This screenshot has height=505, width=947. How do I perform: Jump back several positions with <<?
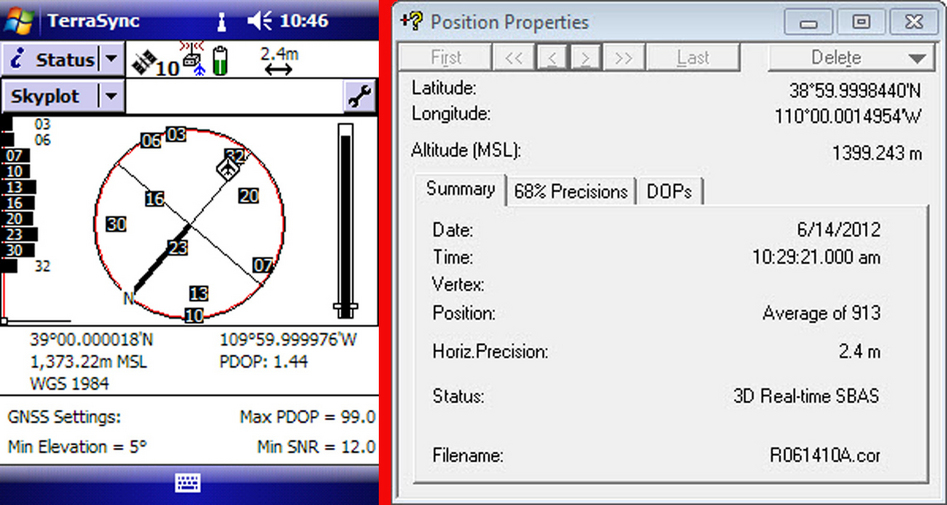click(x=513, y=58)
